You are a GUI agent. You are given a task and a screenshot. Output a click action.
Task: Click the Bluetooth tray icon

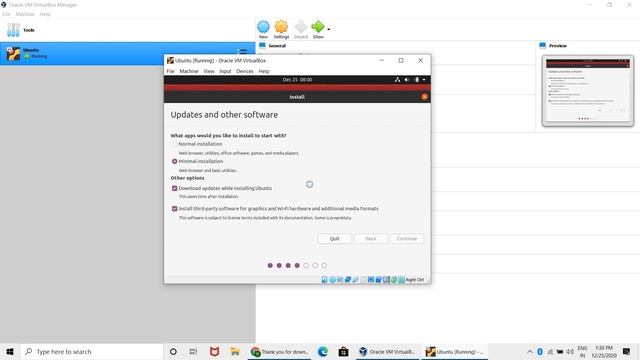click(540, 351)
